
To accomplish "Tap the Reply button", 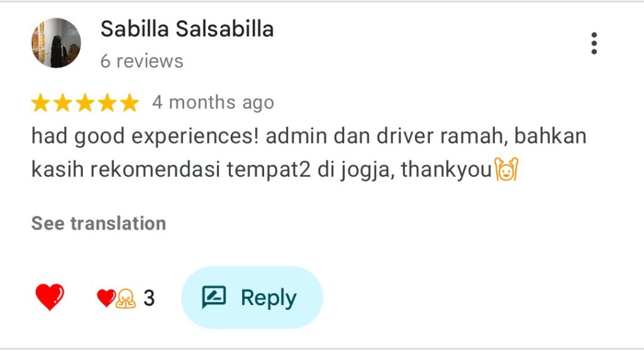I will [x=252, y=298].
